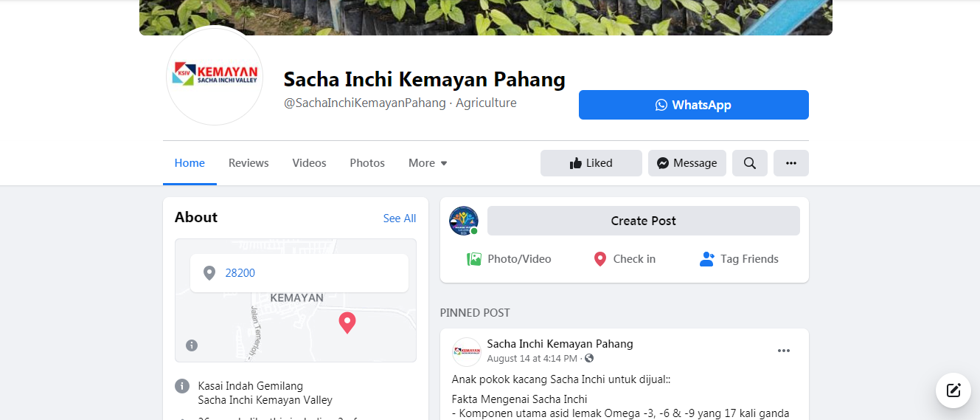The height and width of the screenshot is (420, 980).
Task: Click the red map location pin
Action: [x=347, y=323]
